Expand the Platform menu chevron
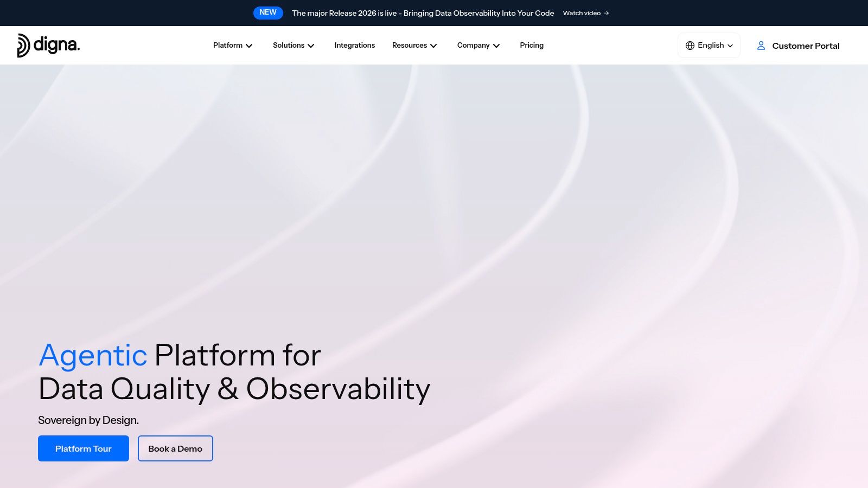 (249, 46)
